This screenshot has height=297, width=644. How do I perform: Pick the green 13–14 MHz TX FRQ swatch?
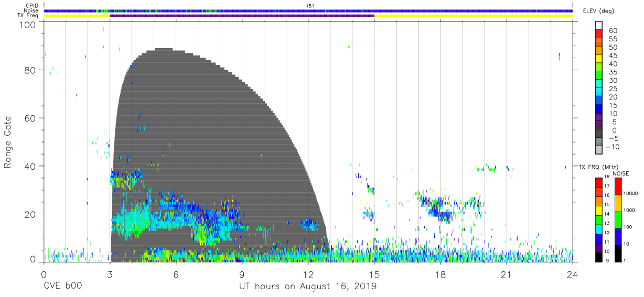point(599,219)
